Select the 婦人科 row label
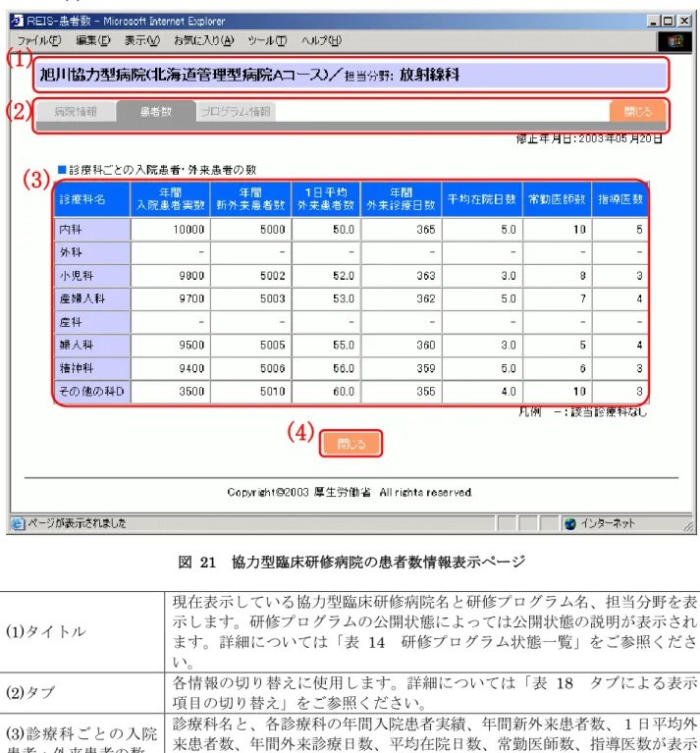This screenshot has height=753, width=700. (92, 345)
